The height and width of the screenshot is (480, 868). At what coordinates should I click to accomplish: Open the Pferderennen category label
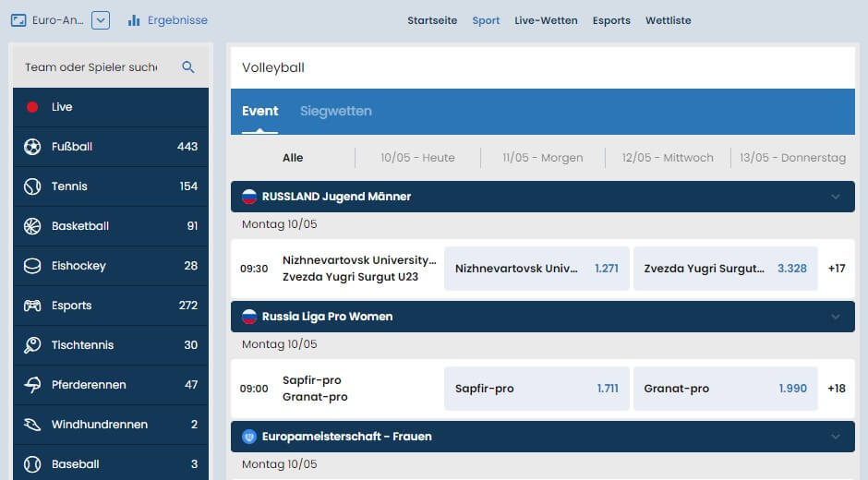(89, 385)
